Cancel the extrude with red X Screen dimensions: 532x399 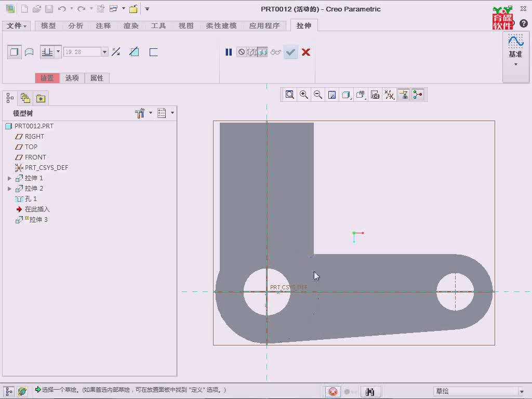(305, 52)
